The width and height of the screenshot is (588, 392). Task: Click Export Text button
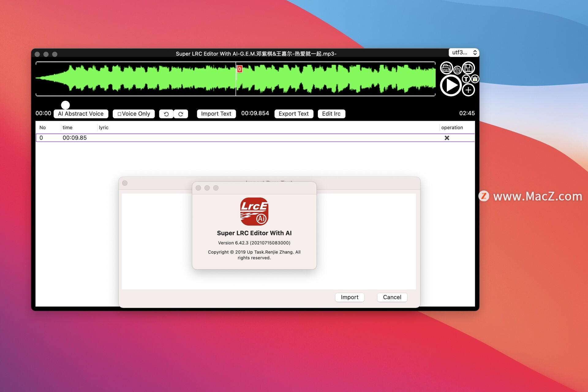pyautogui.click(x=294, y=113)
